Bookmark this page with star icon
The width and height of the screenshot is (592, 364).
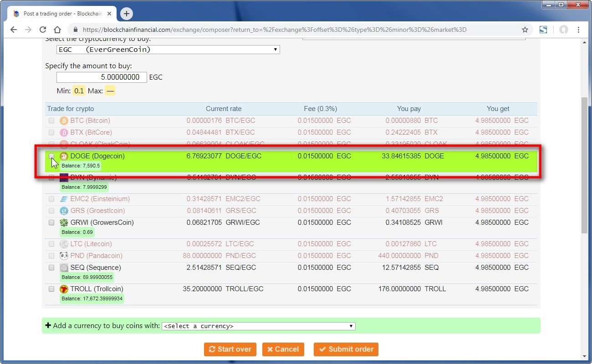[525, 30]
